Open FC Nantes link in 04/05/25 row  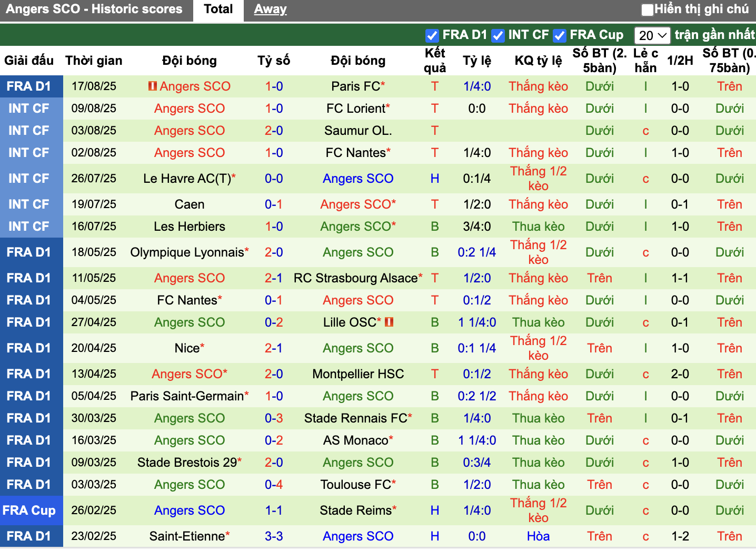(187, 300)
